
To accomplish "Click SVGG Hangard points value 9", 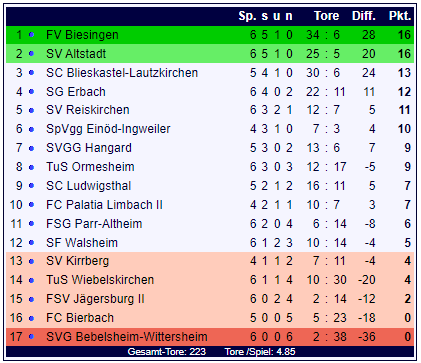I will tap(407, 148).
